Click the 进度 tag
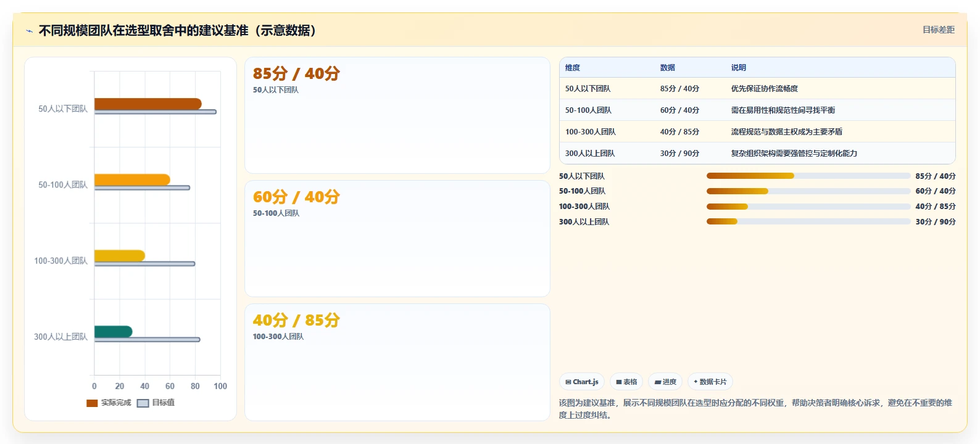This screenshot has height=444, width=980. click(665, 382)
